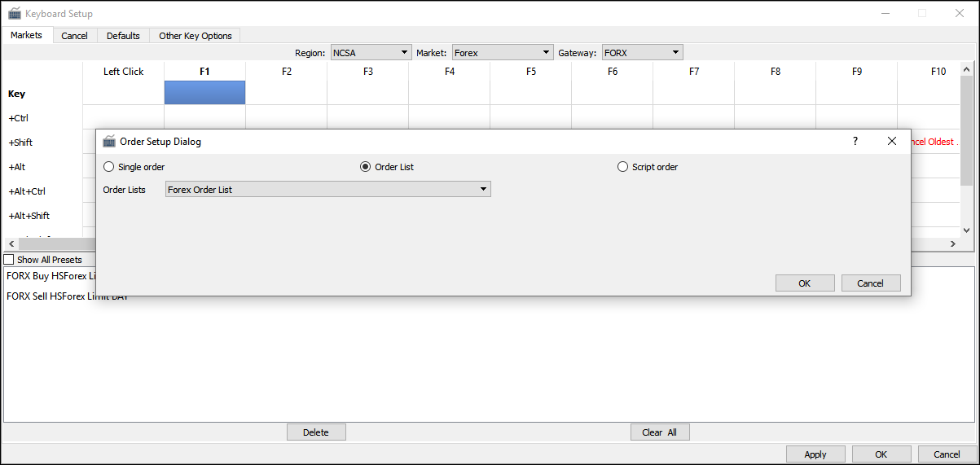980x465 pixels.
Task: Select the Single order radio button
Action: 110,167
